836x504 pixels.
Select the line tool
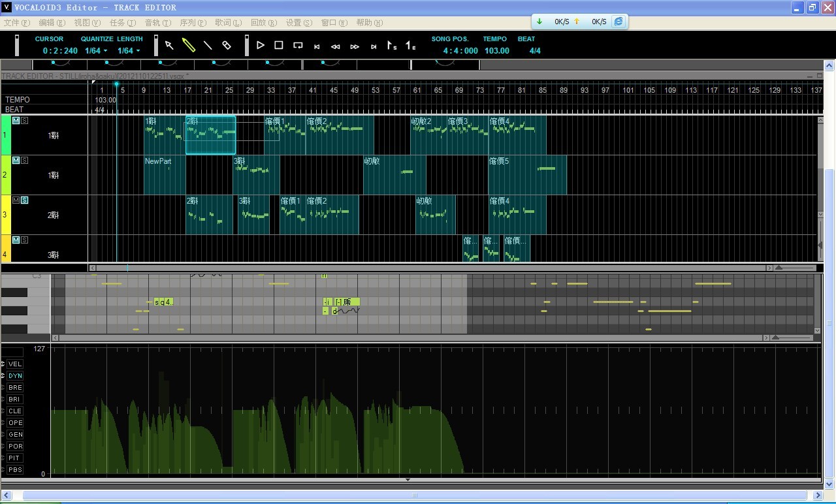(x=208, y=45)
